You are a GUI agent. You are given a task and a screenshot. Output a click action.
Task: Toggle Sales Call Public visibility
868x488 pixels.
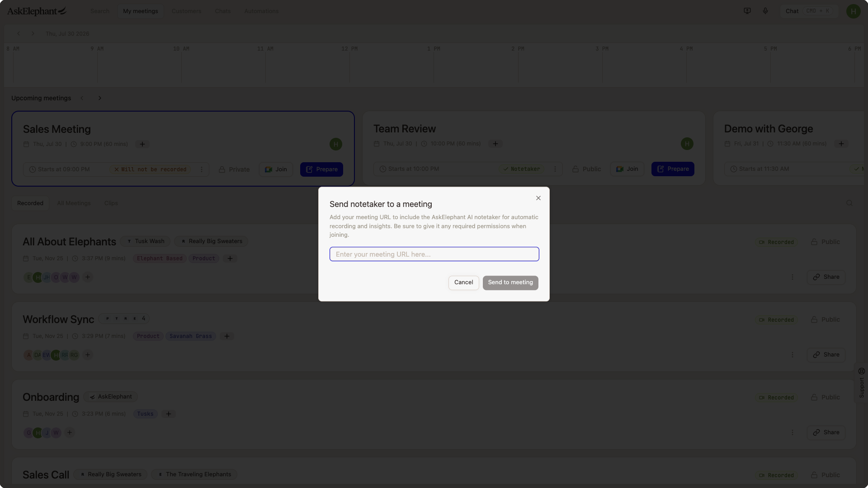coord(826,475)
